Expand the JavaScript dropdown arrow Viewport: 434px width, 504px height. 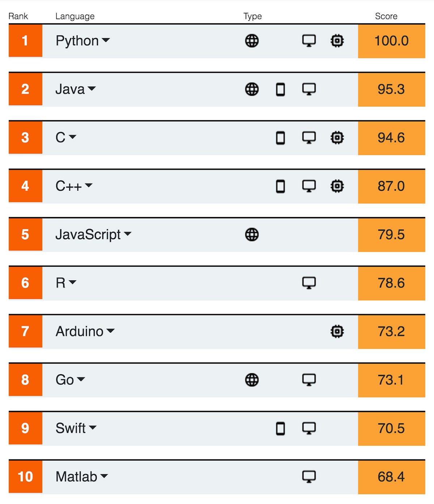point(128,234)
